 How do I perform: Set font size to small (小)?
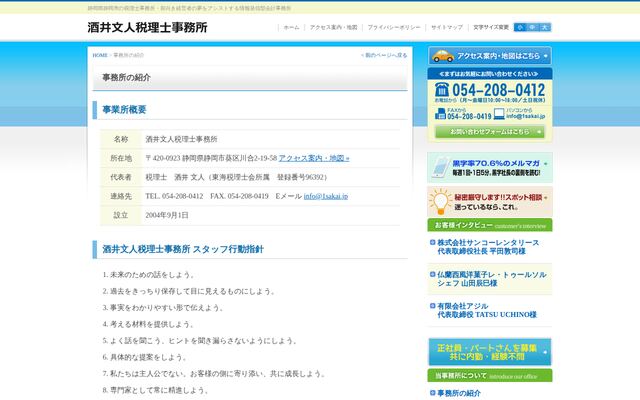coord(520,27)
